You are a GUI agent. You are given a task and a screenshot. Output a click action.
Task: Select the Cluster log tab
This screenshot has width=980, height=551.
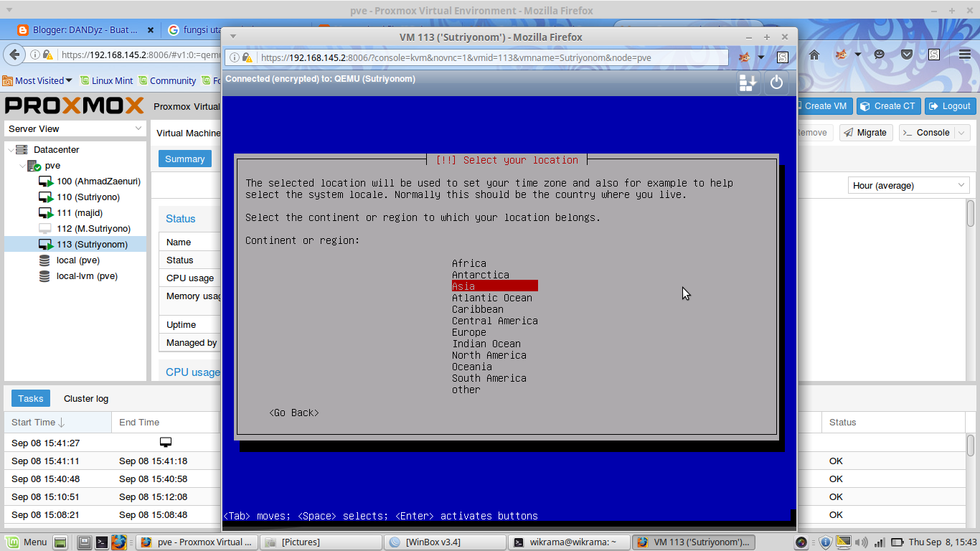pyautogui.click(x=86, y=399)
